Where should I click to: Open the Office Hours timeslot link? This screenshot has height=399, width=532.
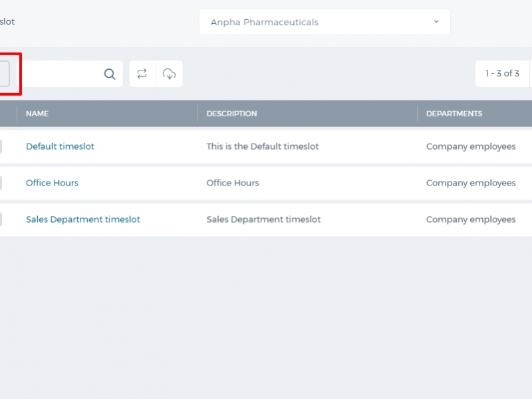coord(53,183)
